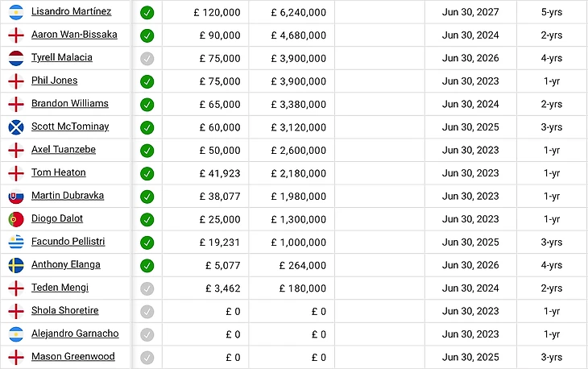
Task: Click the Netherlands flag beside Tyrell Malacia
Action: pyautogui.click(x=15, y=58)
